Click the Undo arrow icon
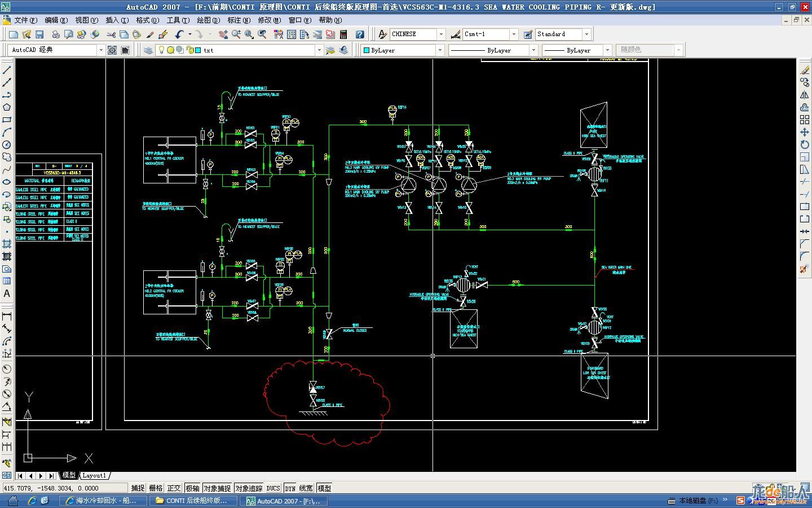The image size is (812, 508). pyautogui.click(x=179, y=34)
